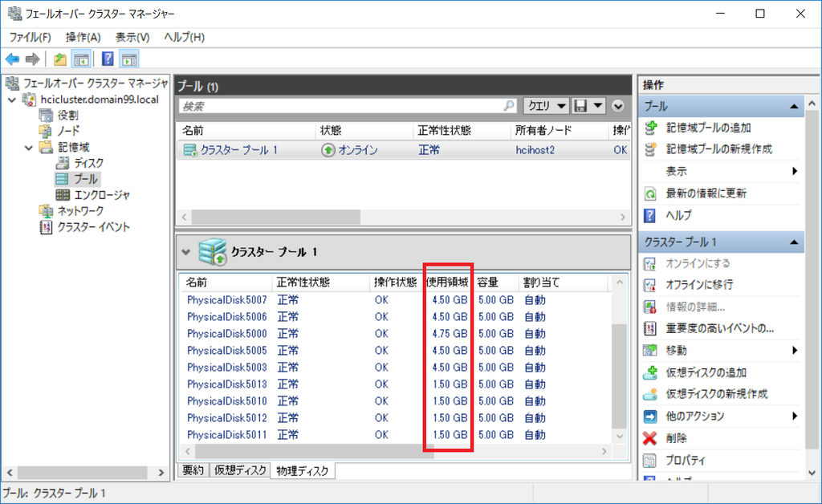Image resolution: width=822 pixels, height=504 pixels.
Task: Select the PhysicalDisk5013 row
Action: (396, 384)
